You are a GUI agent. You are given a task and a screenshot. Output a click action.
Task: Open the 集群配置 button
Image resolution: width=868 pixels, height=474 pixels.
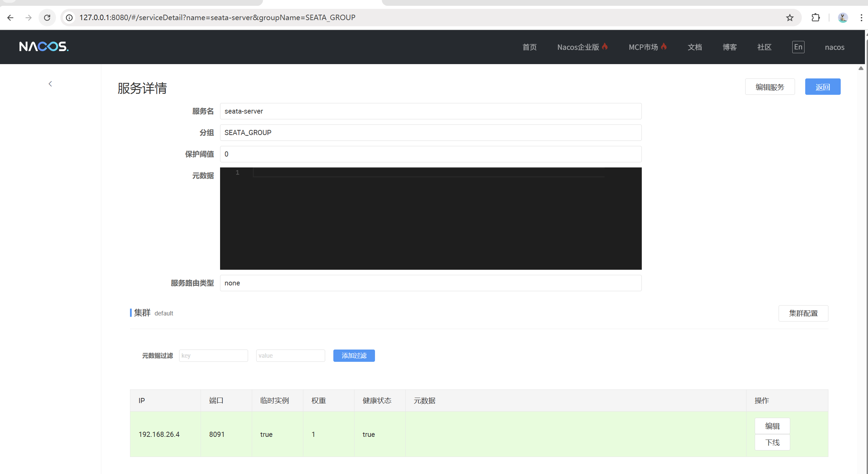803,313
